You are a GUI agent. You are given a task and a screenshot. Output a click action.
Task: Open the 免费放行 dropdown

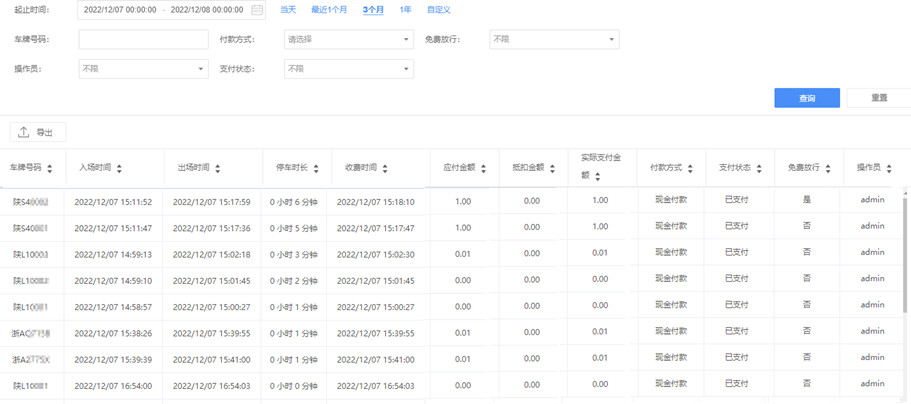554,40
